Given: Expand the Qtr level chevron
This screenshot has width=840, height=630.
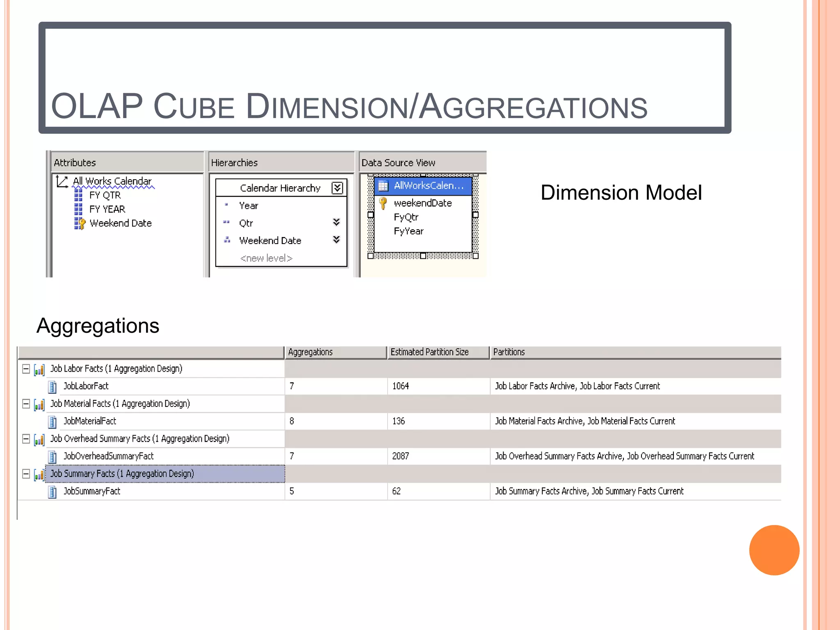Looking at the screenshot, I should pyautogui.click(x=336, y=222).
